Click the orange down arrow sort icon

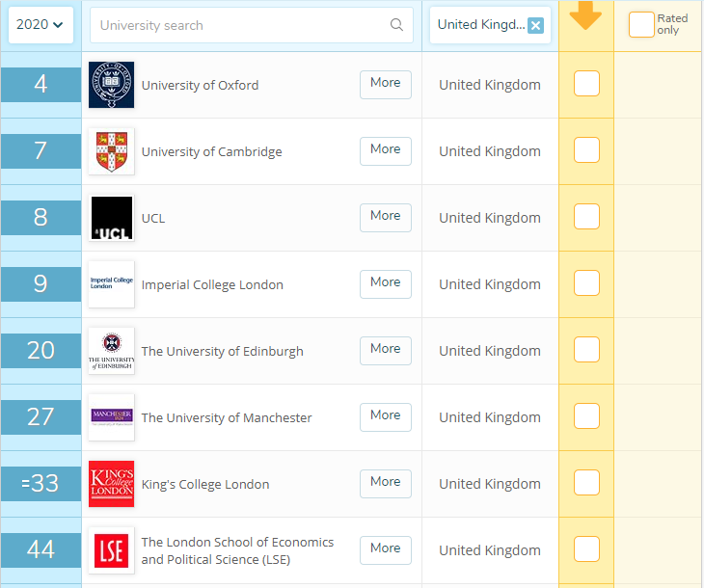(x=585, y=16)
